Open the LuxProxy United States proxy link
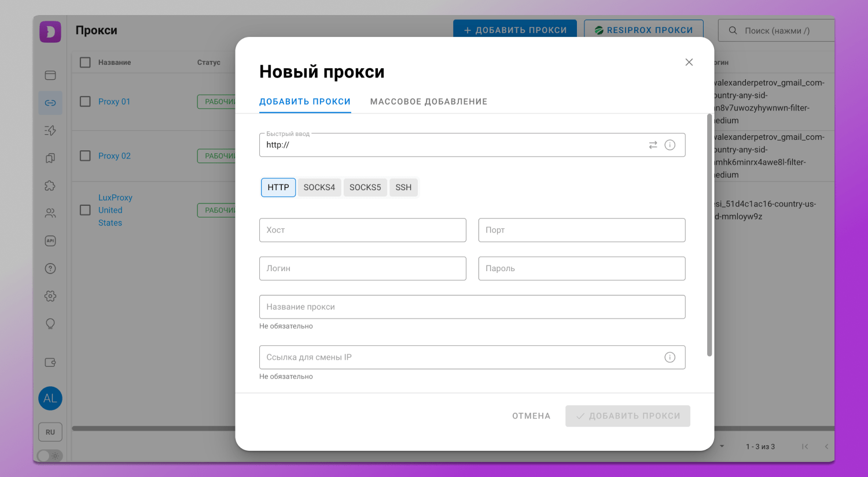The width and height of the screenshot is (868, 477). pyautogui.click(x=115, y=210)
